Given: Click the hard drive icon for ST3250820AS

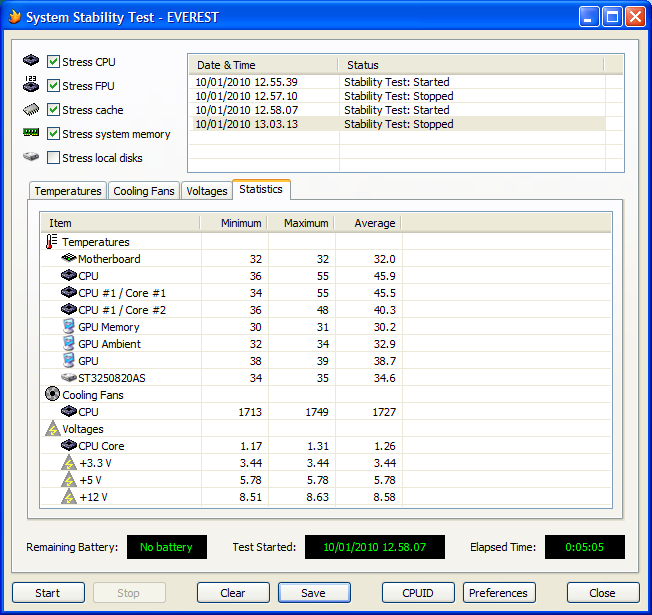Looking at the screenshot, I should point(68,378).
